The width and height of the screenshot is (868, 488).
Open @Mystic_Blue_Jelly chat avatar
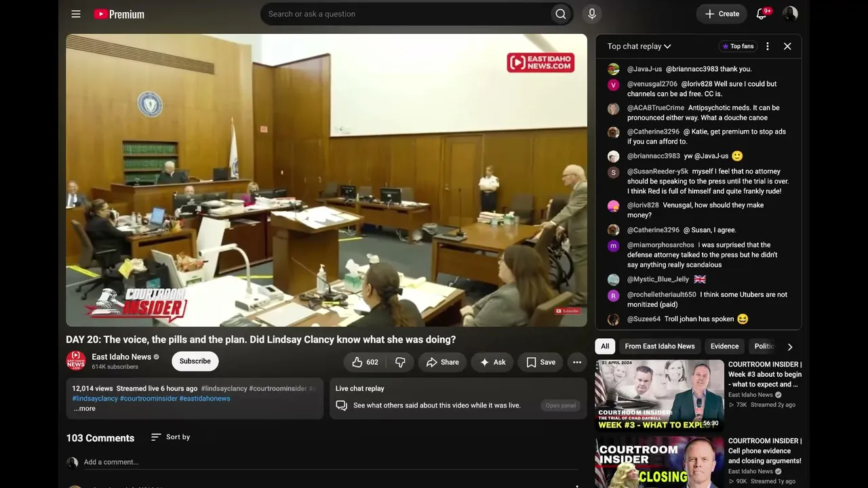point(613,280)
